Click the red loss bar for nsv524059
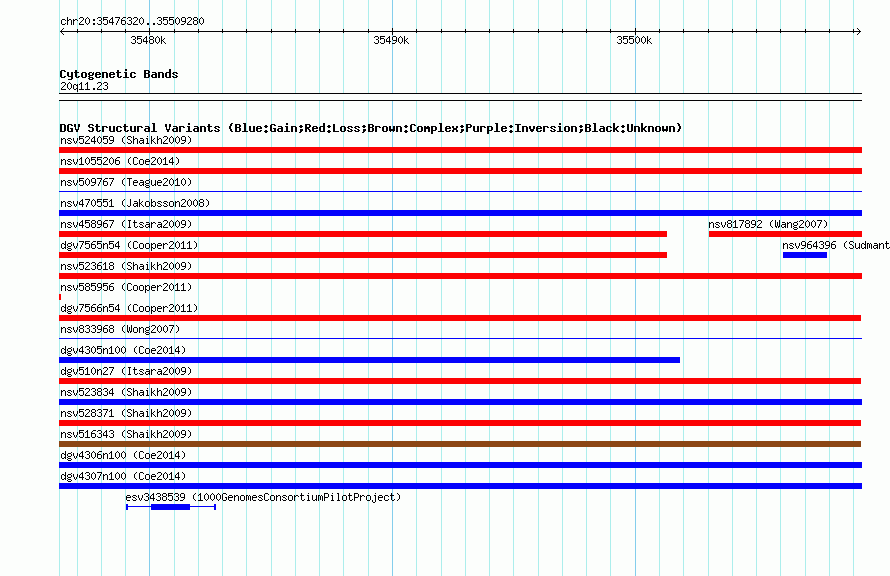 coord(460,150)
